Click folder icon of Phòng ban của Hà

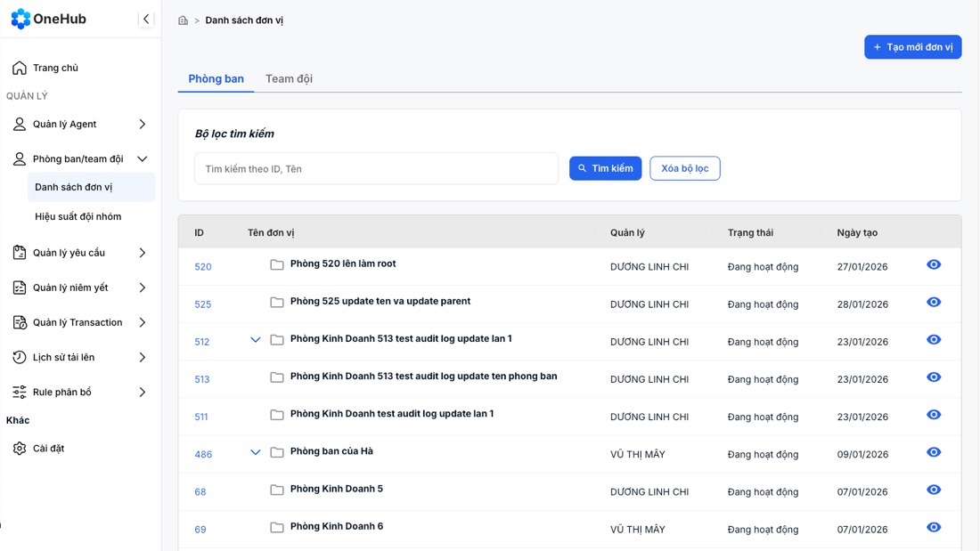pos(277,452)
